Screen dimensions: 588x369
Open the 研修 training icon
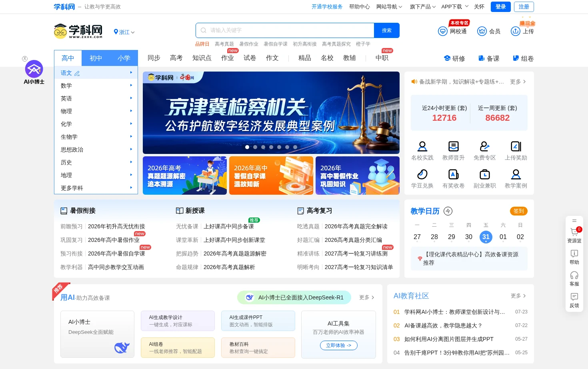point(447,58)
